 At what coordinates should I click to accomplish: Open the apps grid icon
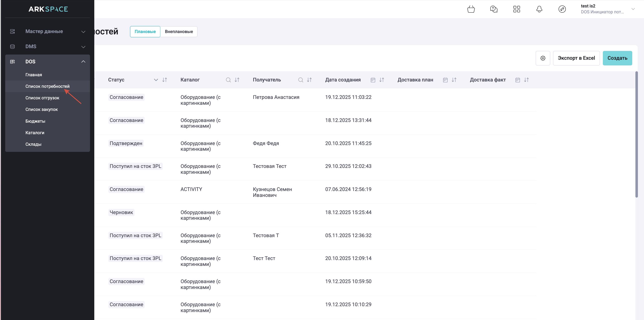516,9
